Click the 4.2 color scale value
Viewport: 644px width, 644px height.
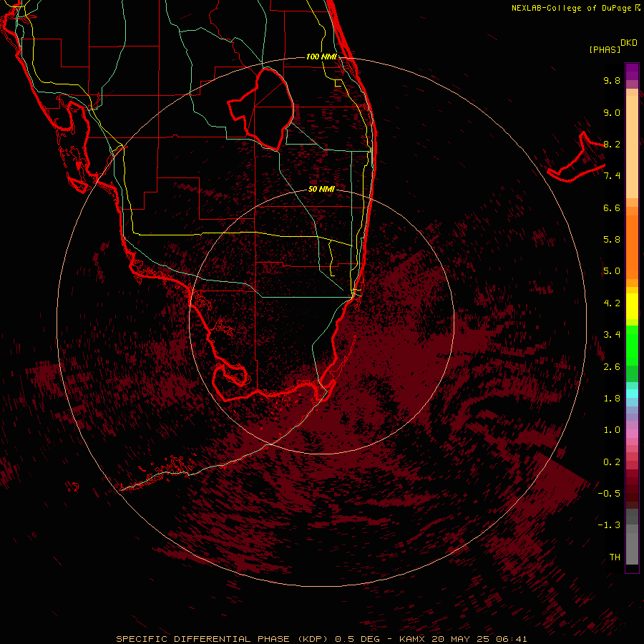click(x=612, y=303)
